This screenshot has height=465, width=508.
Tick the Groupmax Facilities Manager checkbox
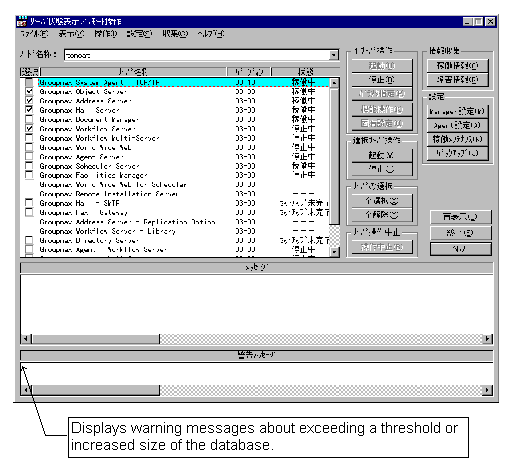click(29, 175)
